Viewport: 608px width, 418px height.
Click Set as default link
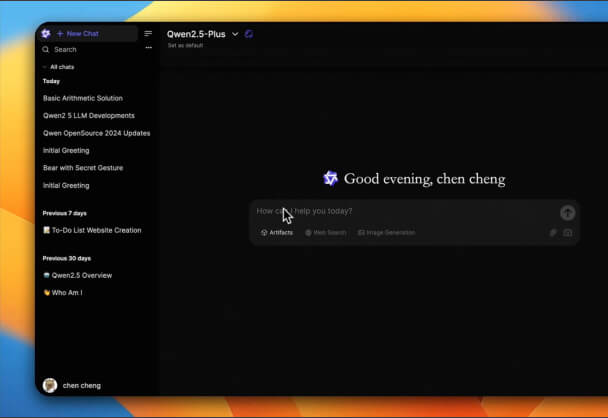pos(185,45)
